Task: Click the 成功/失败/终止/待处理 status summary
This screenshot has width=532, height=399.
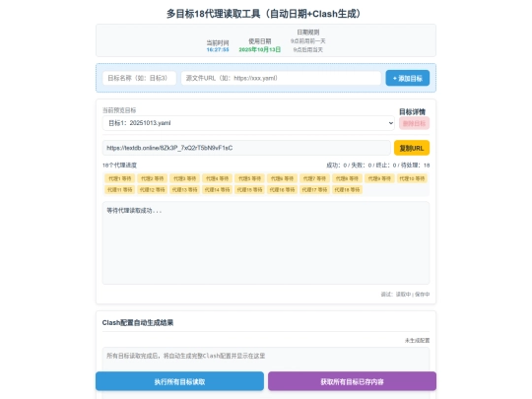Action: tap(377, 166)
